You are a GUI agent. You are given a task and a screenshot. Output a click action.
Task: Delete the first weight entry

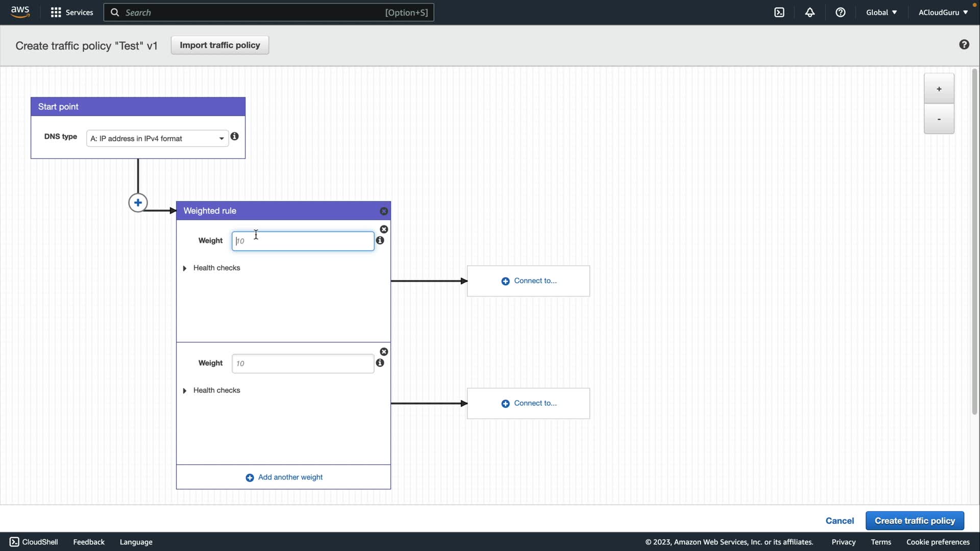pyautogui.click(x=384, y=230)
